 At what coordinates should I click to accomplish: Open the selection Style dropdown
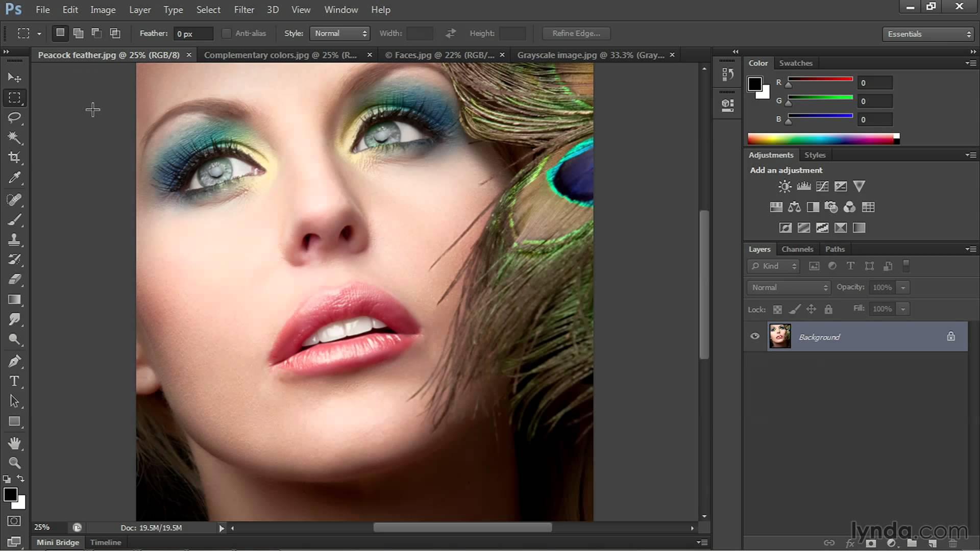click(x=339, y=33)
